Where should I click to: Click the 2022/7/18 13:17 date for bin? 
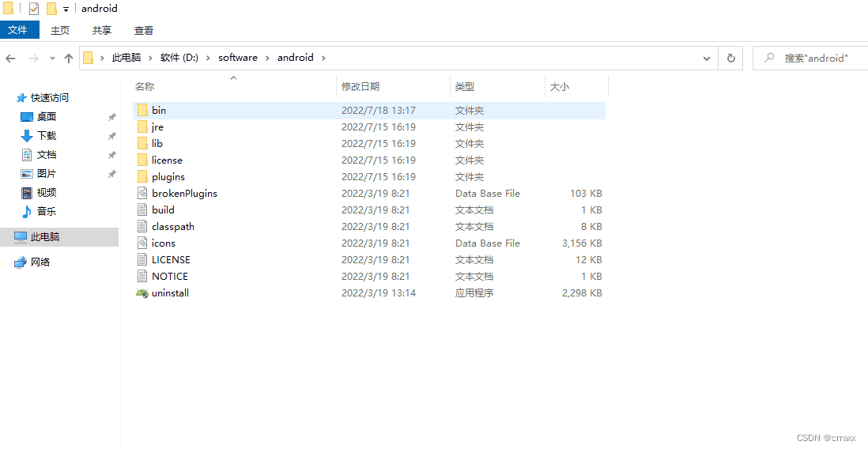pyautogui.click(x=378, y=110)
